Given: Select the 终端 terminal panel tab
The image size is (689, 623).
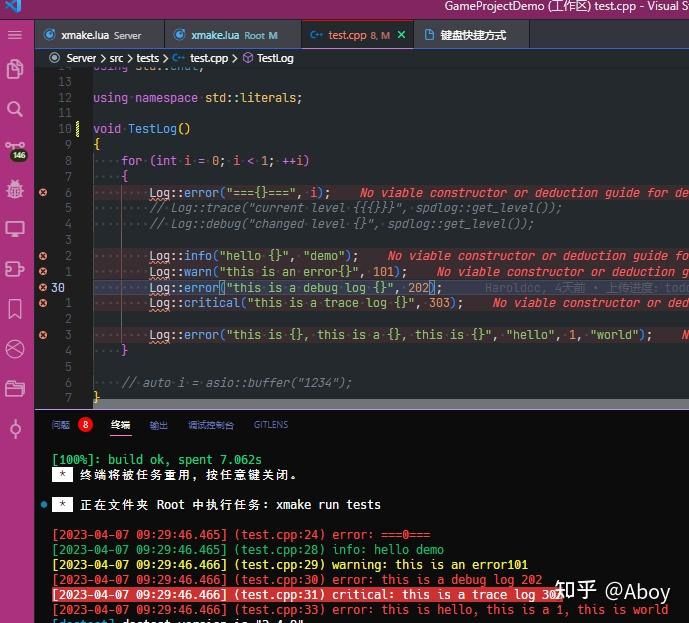Looking at the screenshot, I should pos(120,425).
